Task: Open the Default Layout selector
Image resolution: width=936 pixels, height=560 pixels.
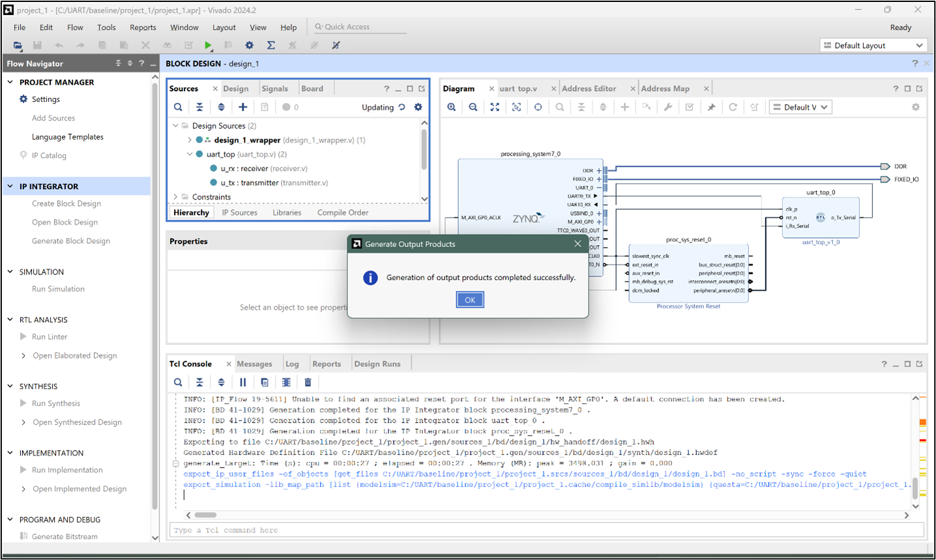Action: (x=873, y=45)
